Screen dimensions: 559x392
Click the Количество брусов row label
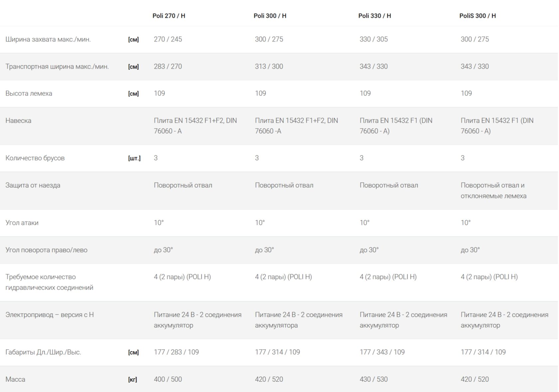click(x=35, y=158)
